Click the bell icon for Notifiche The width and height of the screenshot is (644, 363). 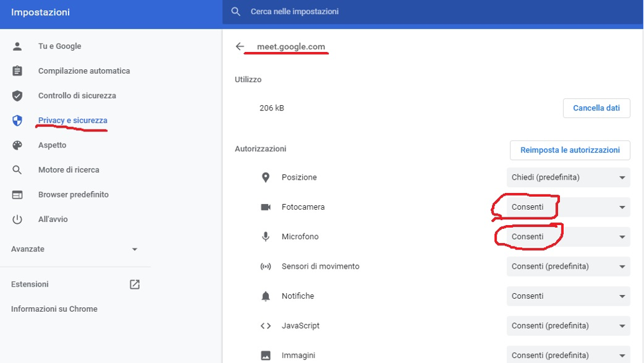click(x=266, y=296)
